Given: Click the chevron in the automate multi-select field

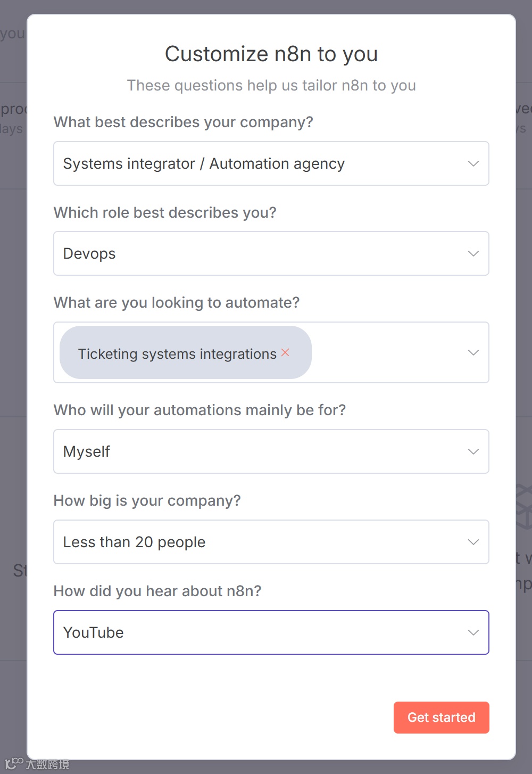Looking at the screenshot, I should point(473,352).
